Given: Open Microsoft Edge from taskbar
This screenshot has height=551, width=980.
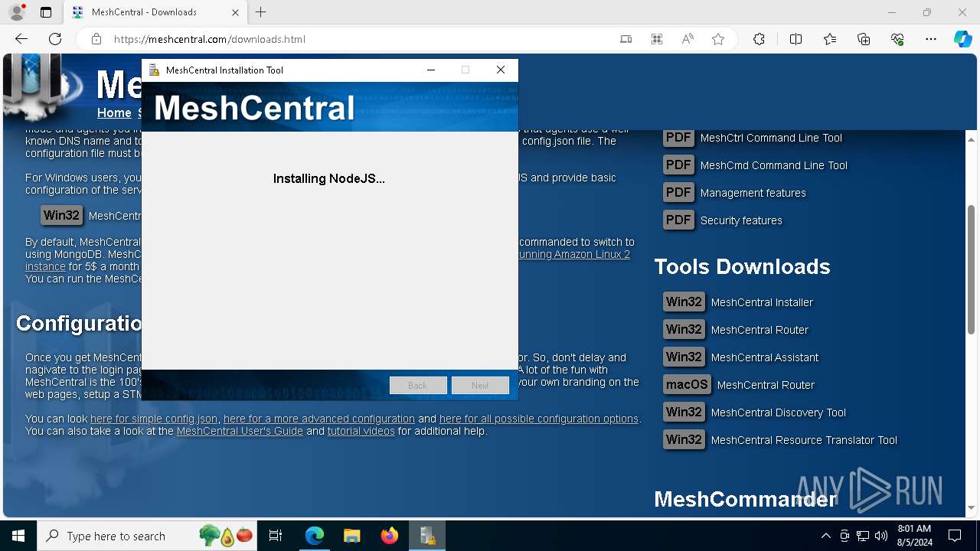Looking at the screenshot, I should point(315,536).
